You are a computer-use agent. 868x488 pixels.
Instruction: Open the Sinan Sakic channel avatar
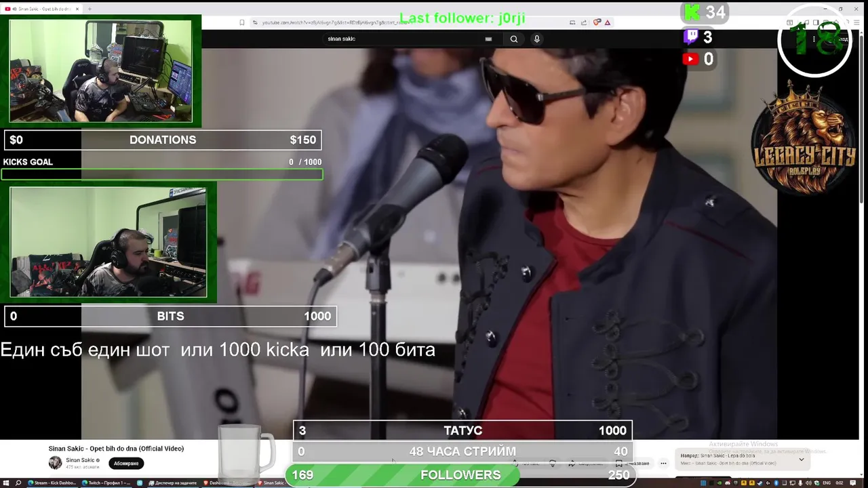point(55,463)
